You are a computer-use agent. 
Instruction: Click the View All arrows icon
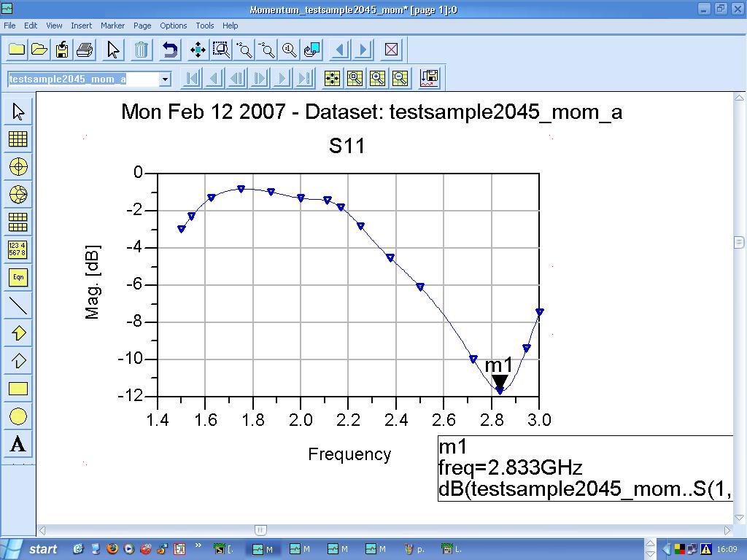[x=198, y=50]
